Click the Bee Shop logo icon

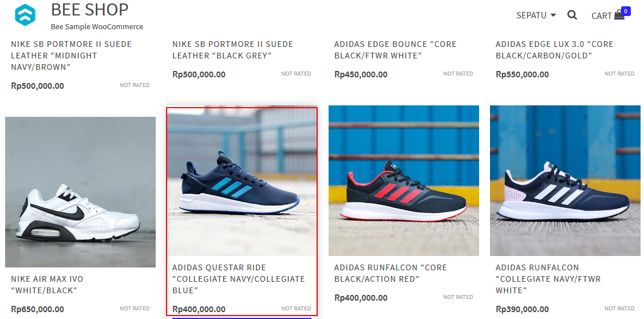click(x=25, y=15)
